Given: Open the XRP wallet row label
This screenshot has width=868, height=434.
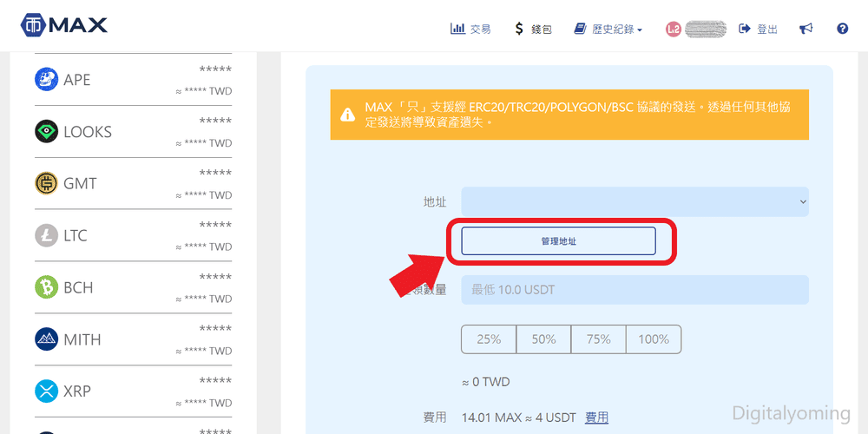Looking at the screenshot, I should click(77, 391).
